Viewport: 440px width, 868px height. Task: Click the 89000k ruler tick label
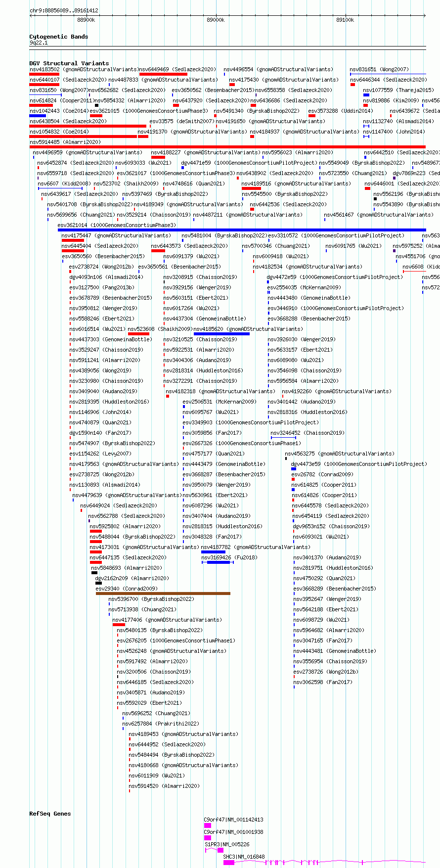click(216, 20)
